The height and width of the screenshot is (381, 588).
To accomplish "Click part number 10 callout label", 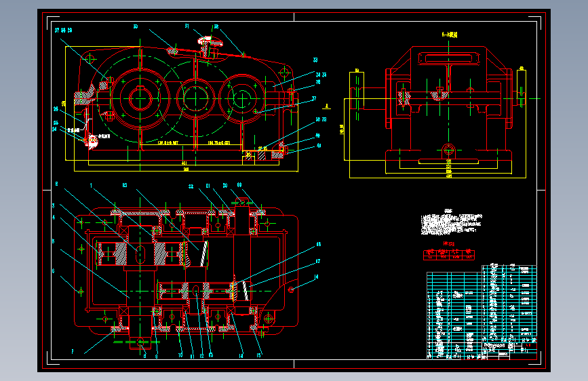I will pos(180,355).
